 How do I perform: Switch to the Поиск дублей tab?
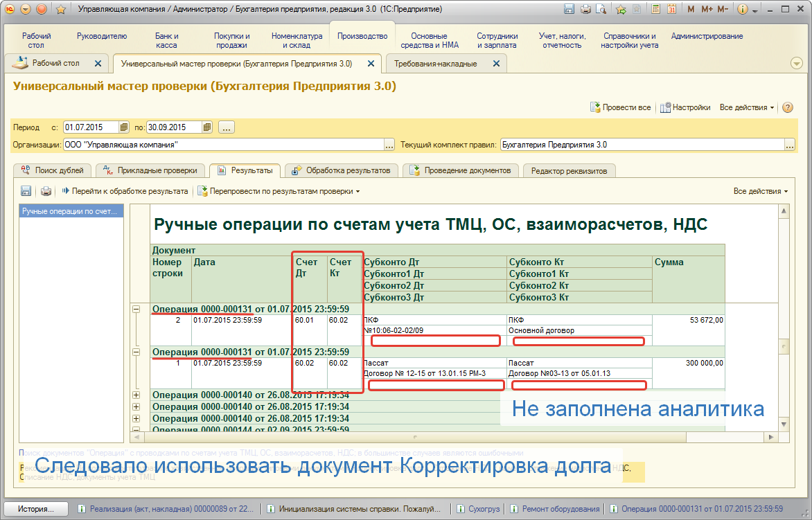click(52, 170)
